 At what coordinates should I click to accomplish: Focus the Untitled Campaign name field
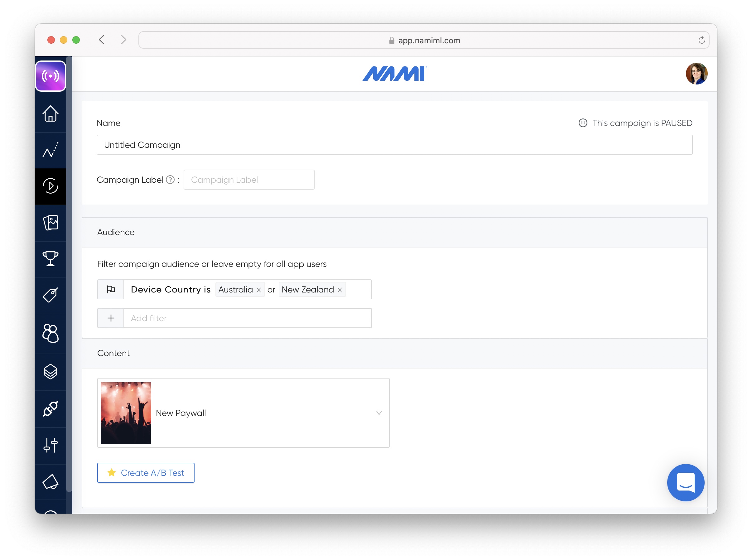pos(394,145)
